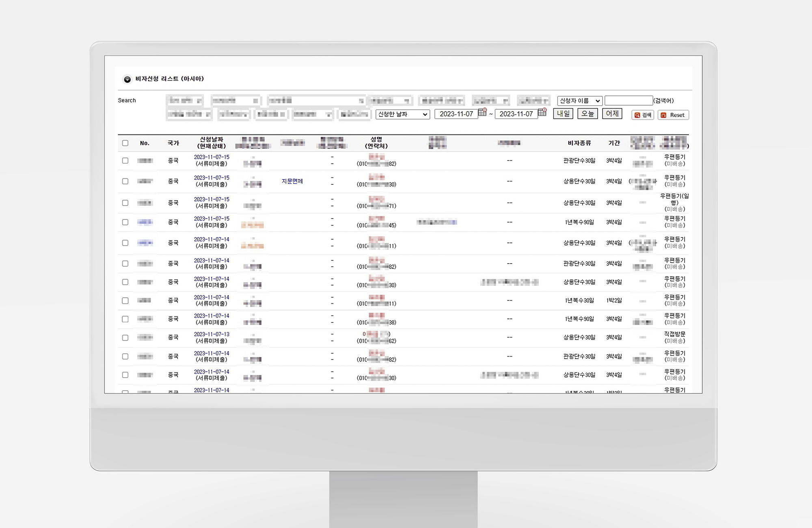This screenshot has width=812, height=528.
Task: Run the search with the 검색 button
Action: (643, 115)
